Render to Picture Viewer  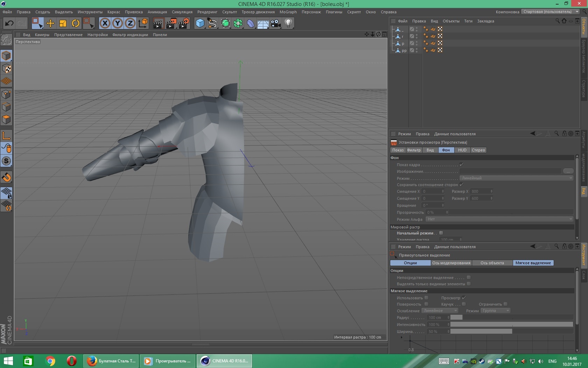(x=171, y=23)
